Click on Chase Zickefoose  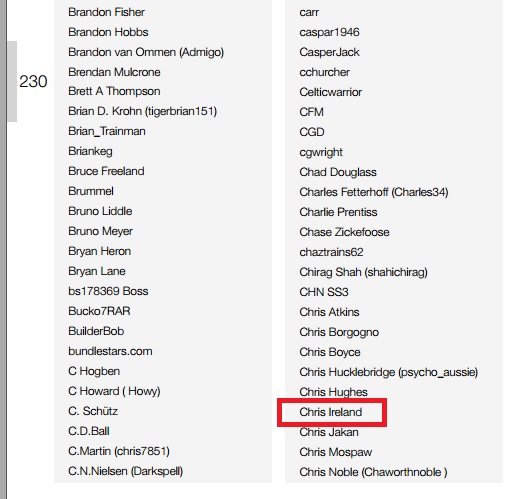pyautogui.click(x=344, y=232)
